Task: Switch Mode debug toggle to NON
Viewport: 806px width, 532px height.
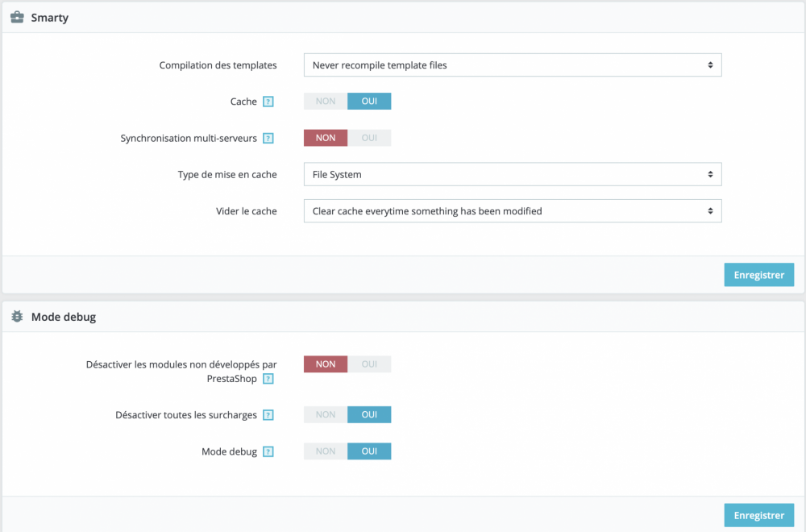Action: click(x=326, y=451)
